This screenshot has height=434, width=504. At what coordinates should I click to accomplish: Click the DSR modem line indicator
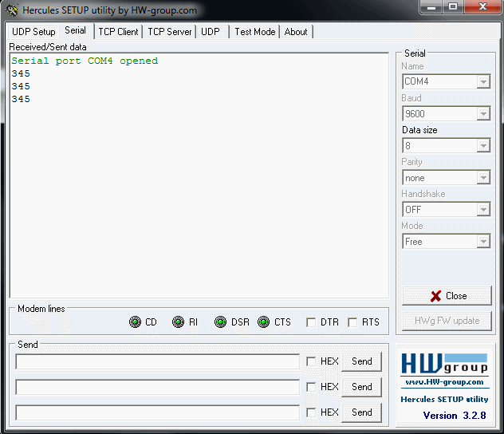click(220, 322)
